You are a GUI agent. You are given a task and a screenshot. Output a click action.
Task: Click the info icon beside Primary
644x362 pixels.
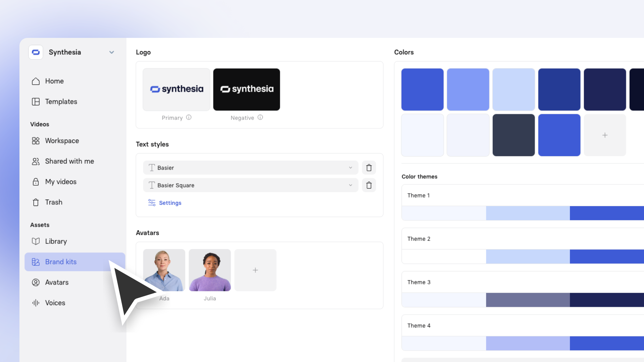189,117
